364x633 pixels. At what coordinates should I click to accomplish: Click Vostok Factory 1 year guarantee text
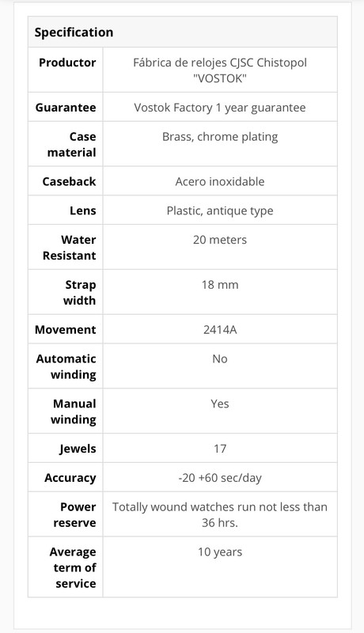tap(220, 108)
